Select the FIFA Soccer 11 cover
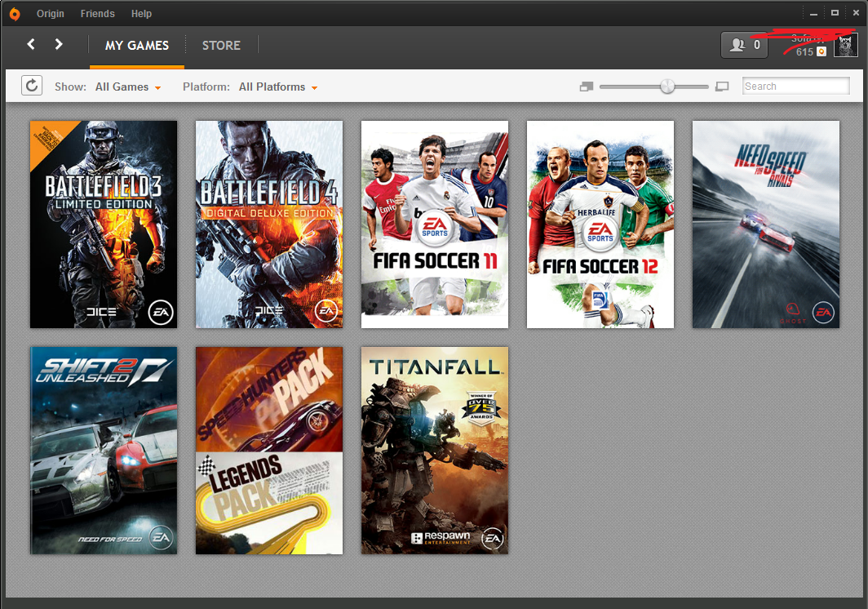868x609 pixels. (435, 224)
